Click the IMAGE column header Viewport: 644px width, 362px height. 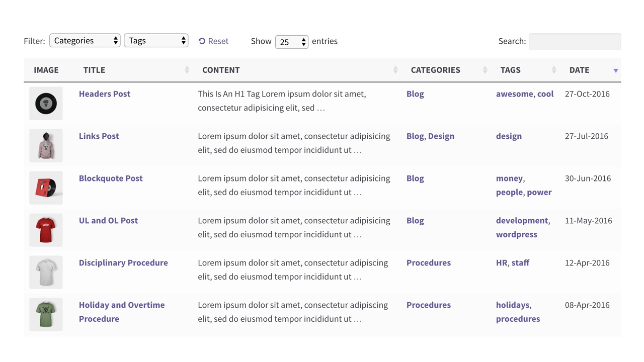tap(46, 70)
